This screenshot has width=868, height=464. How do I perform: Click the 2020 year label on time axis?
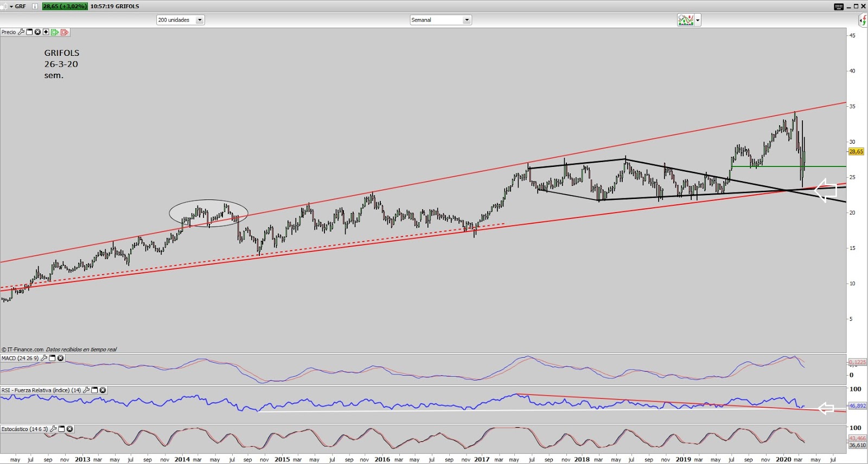click(783, 459)
